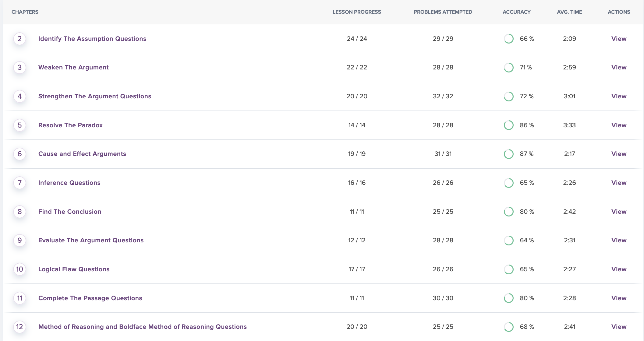The width and height of the screenshot is (644, 341).
Task: Click the chapter 12 number circle
Action: (x=20, y=327)
